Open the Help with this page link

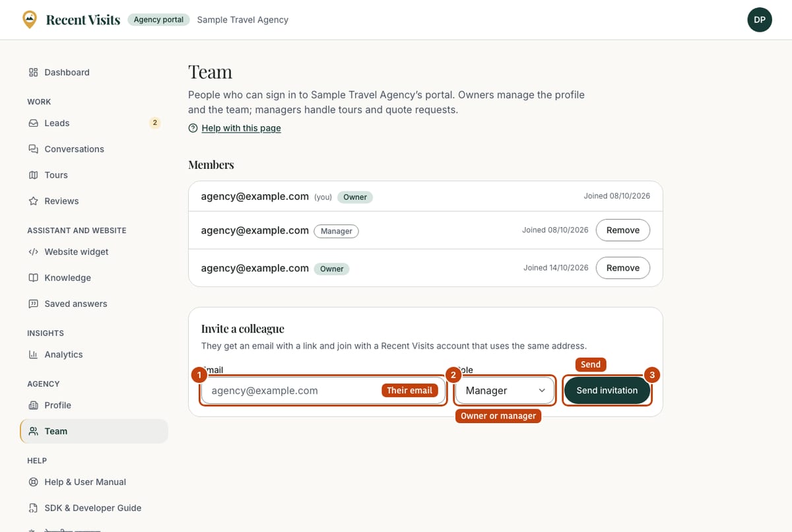(241, 128)
